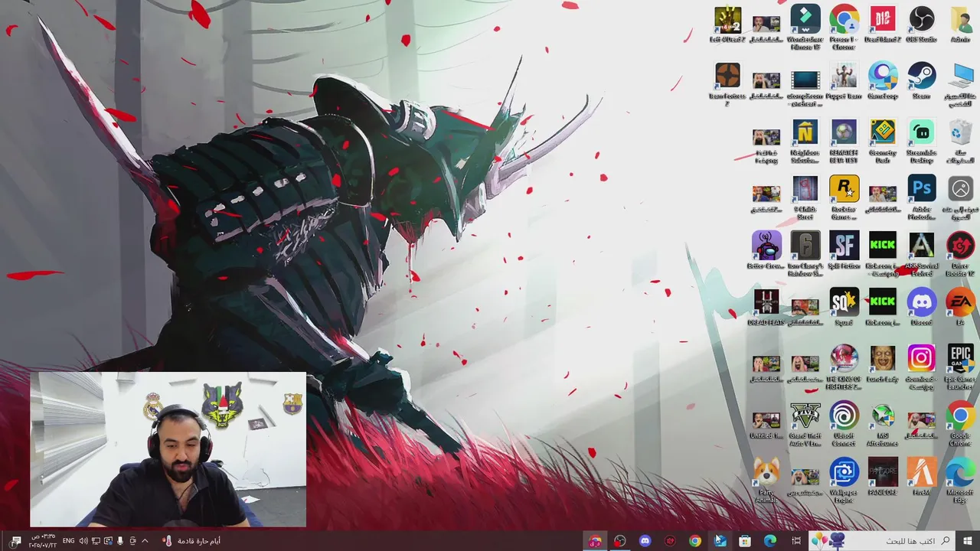Open REMATCH BETA TEST shortcut
980x551 pixels.
coord(844,141)
